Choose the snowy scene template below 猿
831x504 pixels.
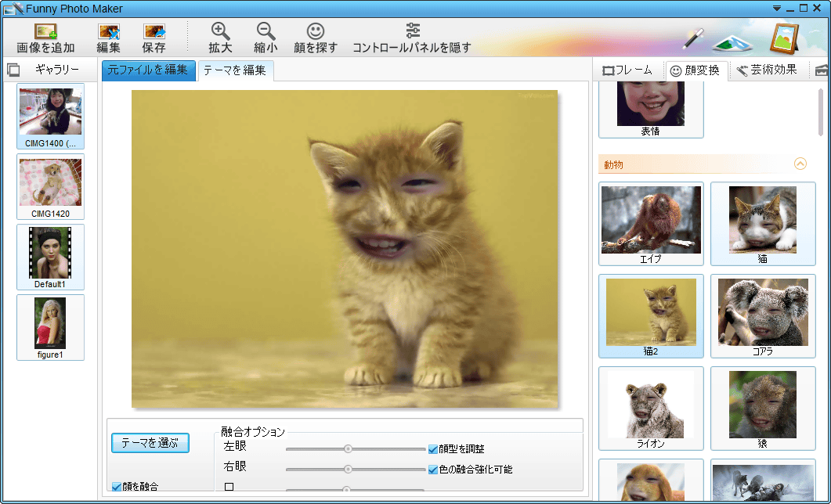click(763, 481)
